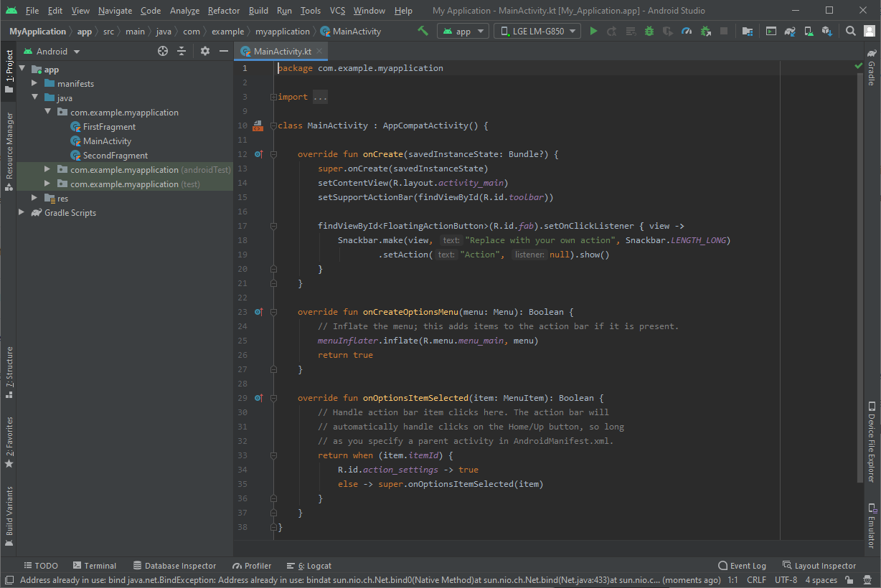
Task: Switch to the Logcat tool window tab
Action: pyautogui.click(x=309, y=566)
